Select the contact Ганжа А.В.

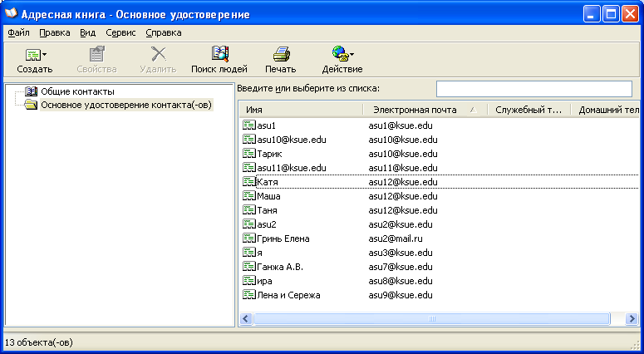pyautogui.click(x=280, y=267)
